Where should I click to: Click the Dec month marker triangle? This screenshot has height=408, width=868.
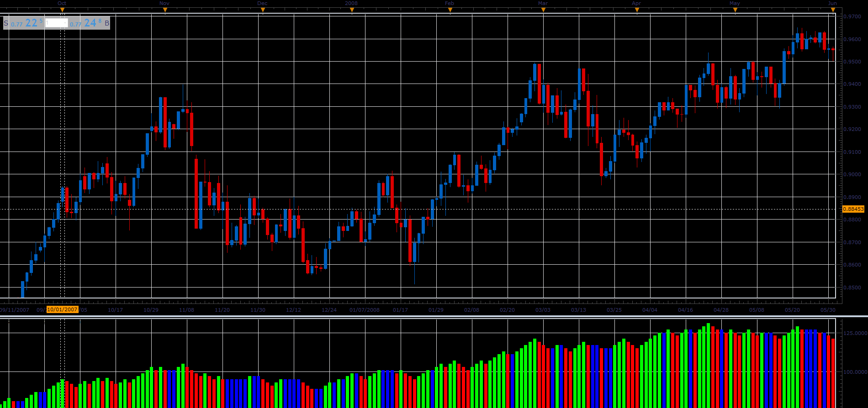tap(263, 10)
